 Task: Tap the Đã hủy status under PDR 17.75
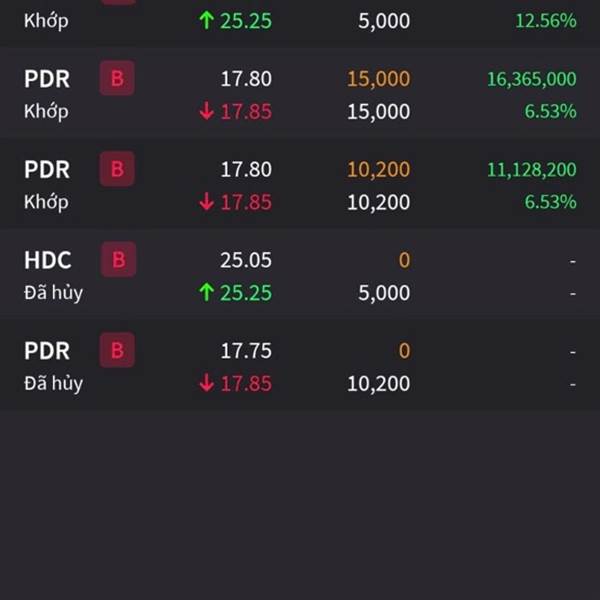54,384
